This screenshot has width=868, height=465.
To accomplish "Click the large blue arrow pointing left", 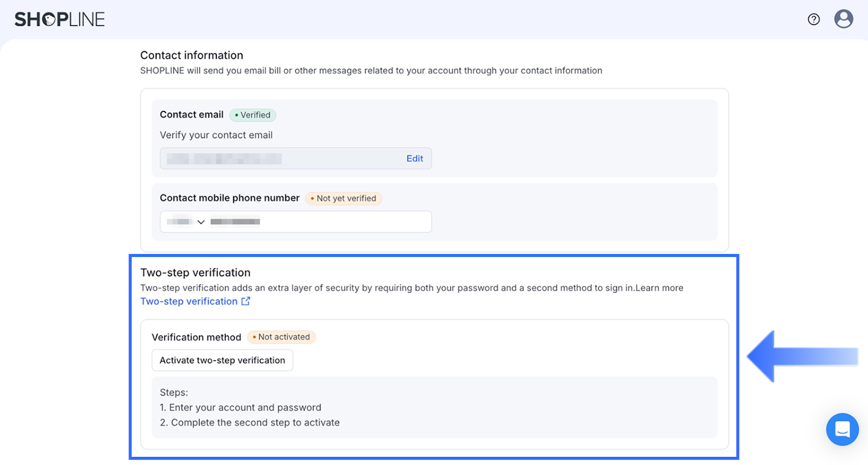I will [801, 356].
